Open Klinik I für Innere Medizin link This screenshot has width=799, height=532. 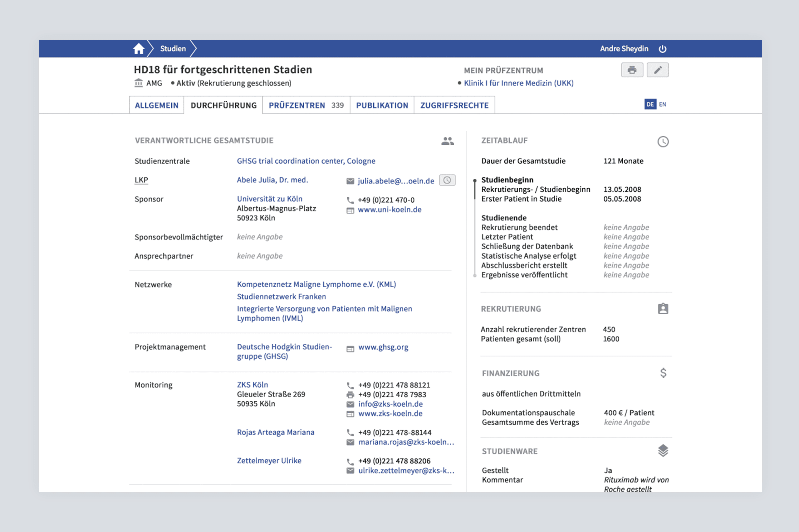pos(518,83)
